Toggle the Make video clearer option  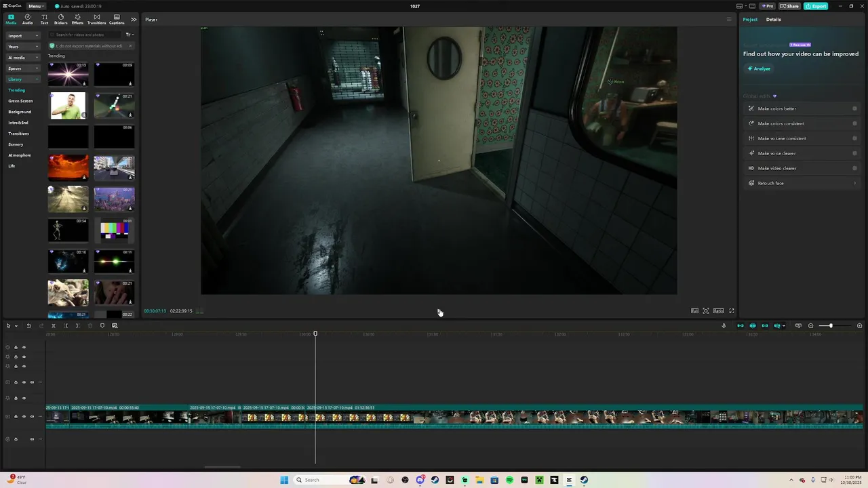click(854, 168)
